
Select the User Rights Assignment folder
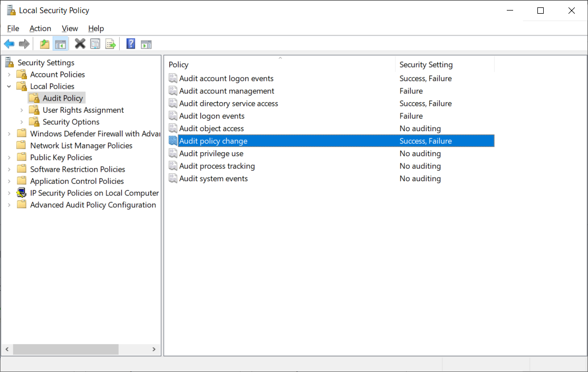(82, 110)
